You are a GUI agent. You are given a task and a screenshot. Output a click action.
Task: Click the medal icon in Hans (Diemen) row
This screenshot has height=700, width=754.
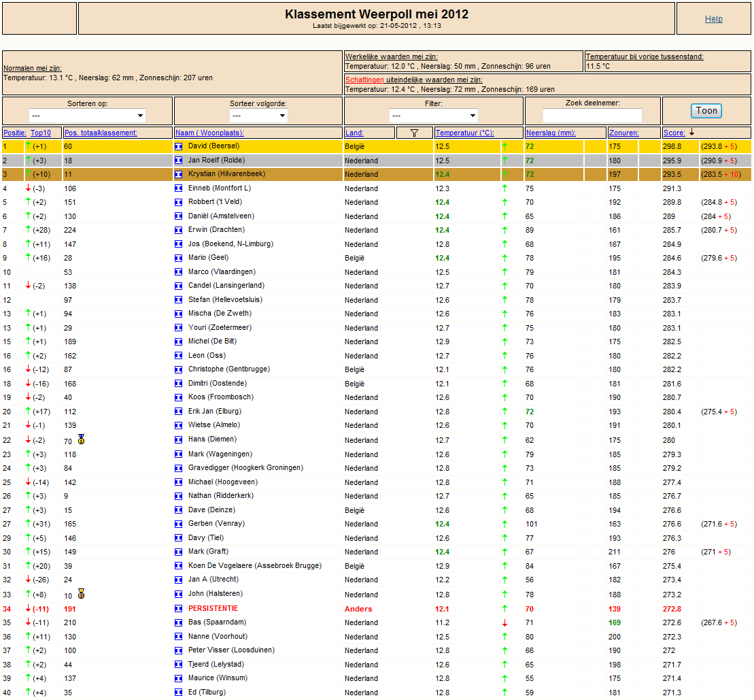82,439
